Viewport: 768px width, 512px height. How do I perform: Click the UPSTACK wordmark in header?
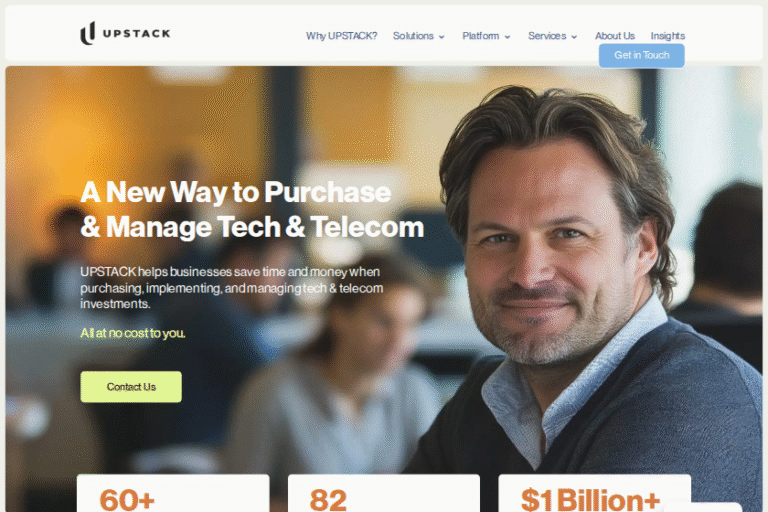pos(136,33)
